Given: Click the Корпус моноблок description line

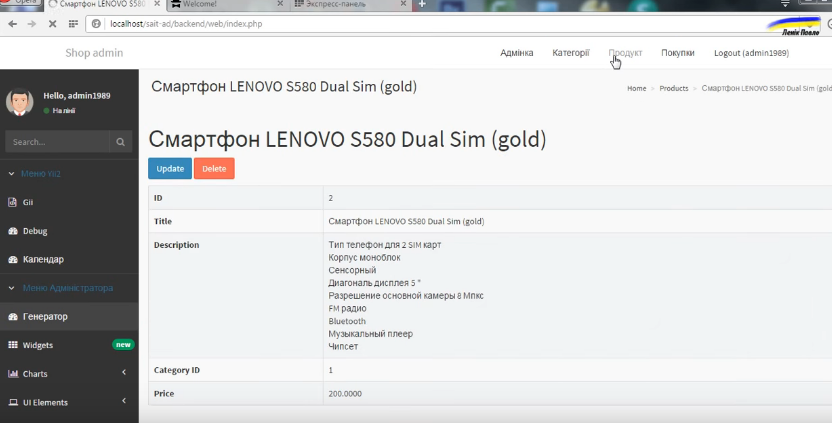Looking at the screenshot, I should pyautogui.click(x=364, y=257).
